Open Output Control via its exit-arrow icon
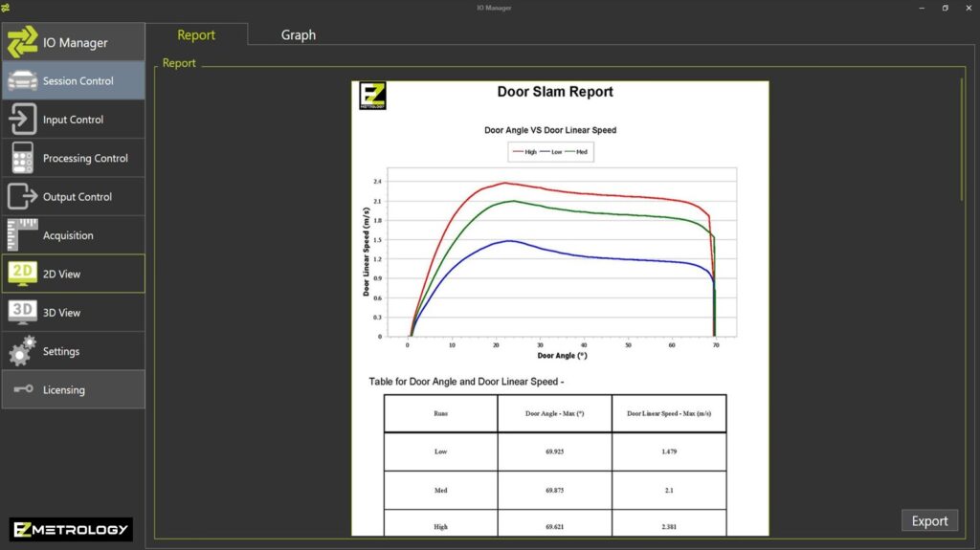Viewport: 980px width, 550px height. (23, 197)
